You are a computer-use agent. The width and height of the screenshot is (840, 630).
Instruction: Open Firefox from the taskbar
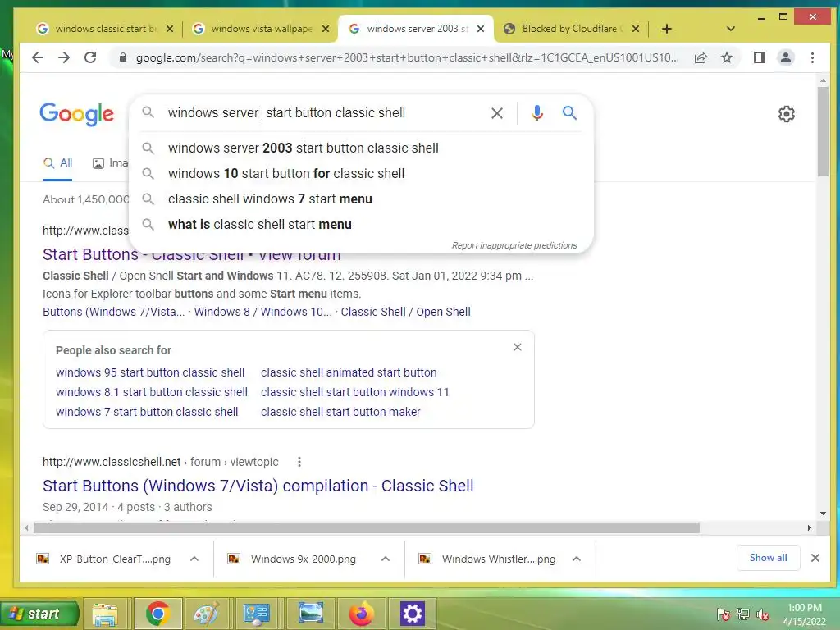click(362, 614)
